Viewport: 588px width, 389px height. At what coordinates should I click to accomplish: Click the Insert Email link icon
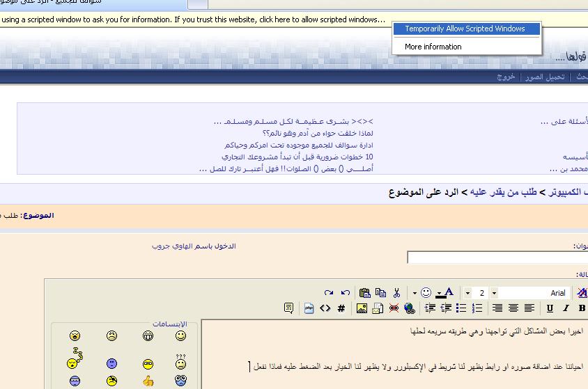click(x=378, y=308)
